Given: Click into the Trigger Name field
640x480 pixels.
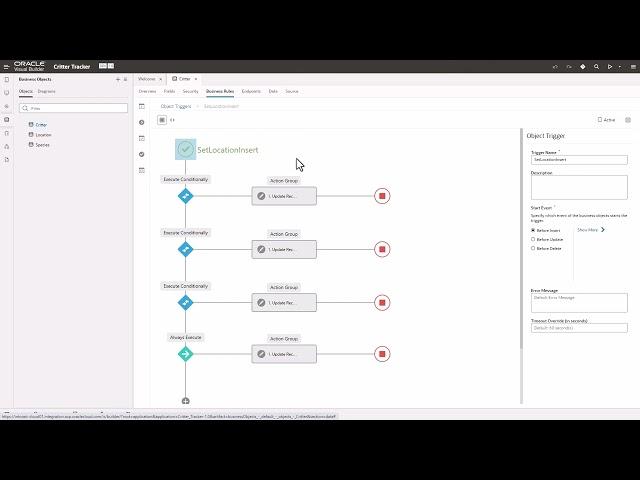Looking at the screenshot, I should coord(579,160).
